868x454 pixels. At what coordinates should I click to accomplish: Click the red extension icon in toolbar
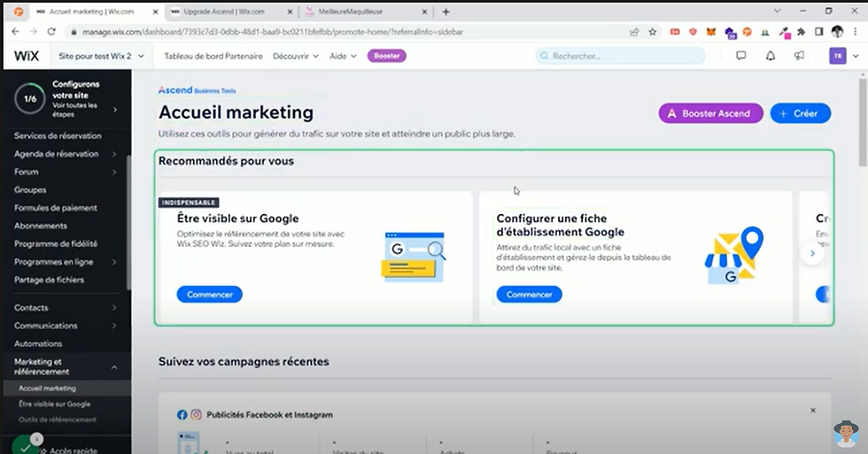[675, 32]
